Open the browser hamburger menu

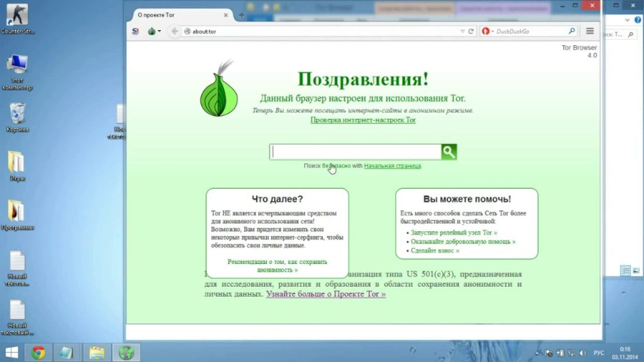click(590, 31)
